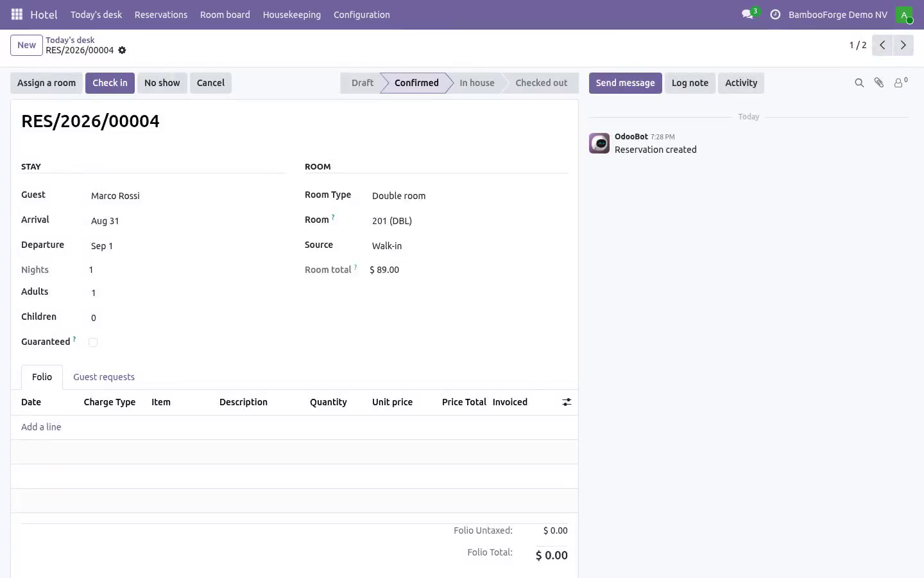Create a New reservation
The image size is (924, 578).
[26, 45]
